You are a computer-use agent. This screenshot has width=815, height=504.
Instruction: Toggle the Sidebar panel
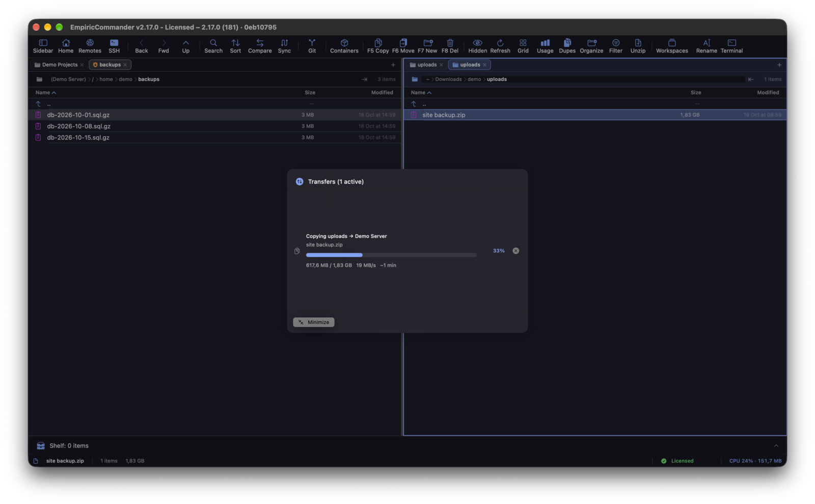43,46
